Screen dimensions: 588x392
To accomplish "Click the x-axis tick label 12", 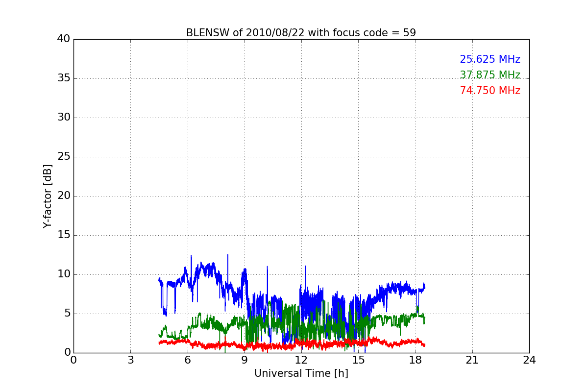I will pyautogui.click(x=301, y=360).
